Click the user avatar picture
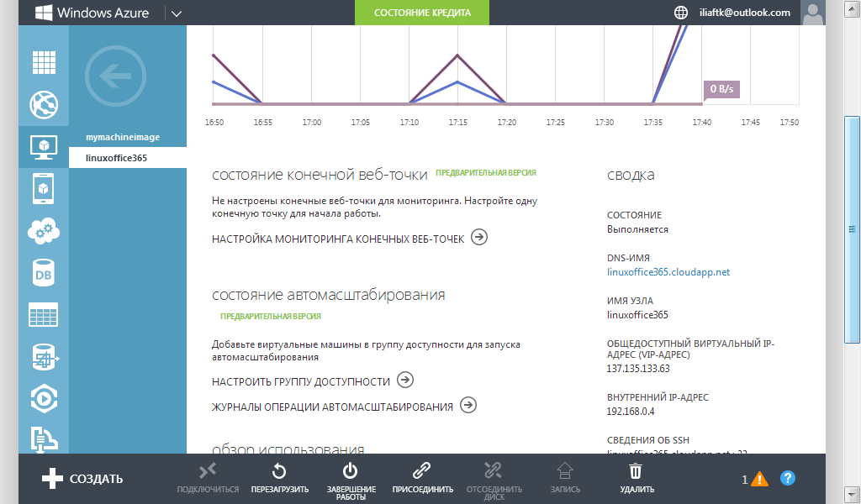 coord(813,13)
